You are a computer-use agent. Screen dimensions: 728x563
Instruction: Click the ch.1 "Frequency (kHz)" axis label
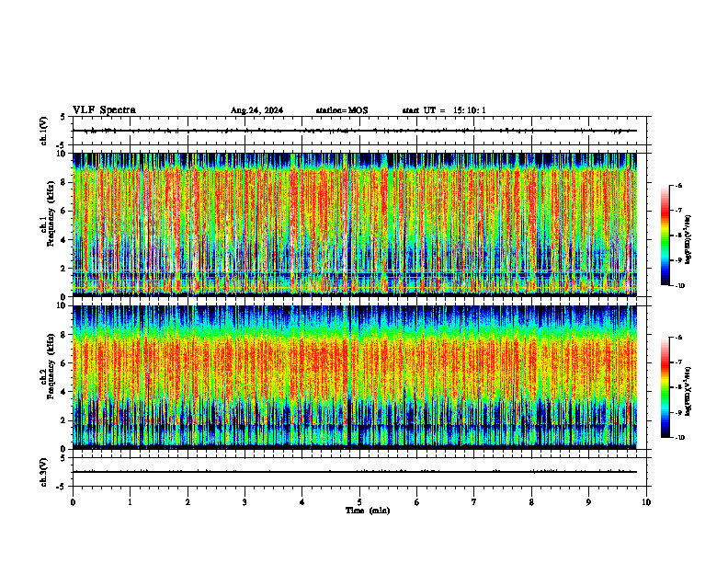(51, 214)
